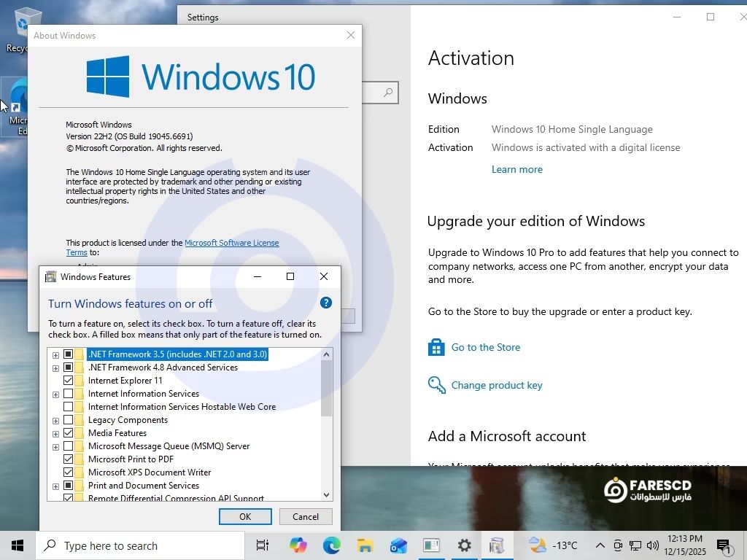
Task: Expand the Media Features tree node
Action: pos(55,434)
